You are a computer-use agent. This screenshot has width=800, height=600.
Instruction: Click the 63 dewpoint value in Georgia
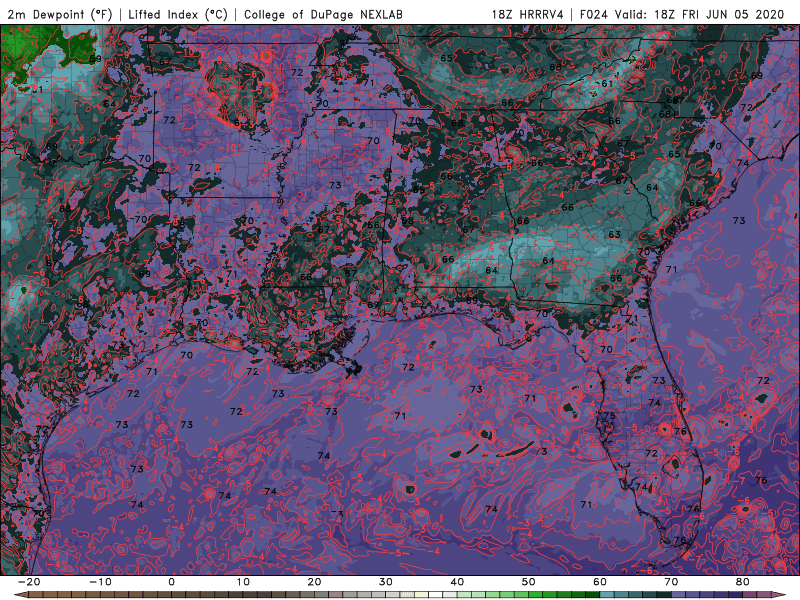[614, 234]
